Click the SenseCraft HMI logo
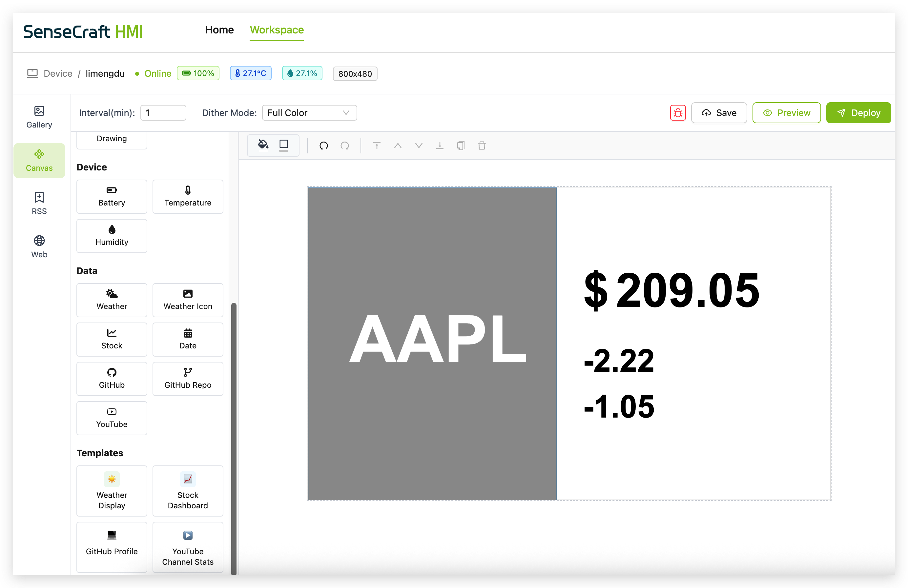This screenshot has height=588, width=908. (83, 31)
